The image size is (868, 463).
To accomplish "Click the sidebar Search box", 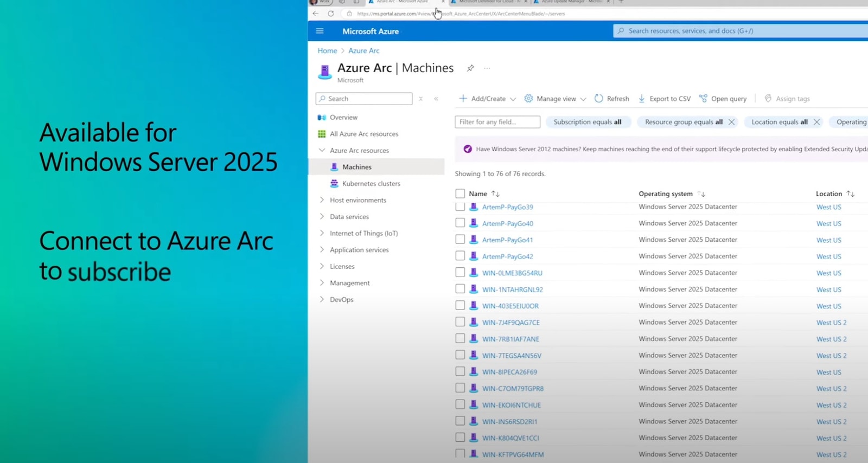I will tap(364, 99).
